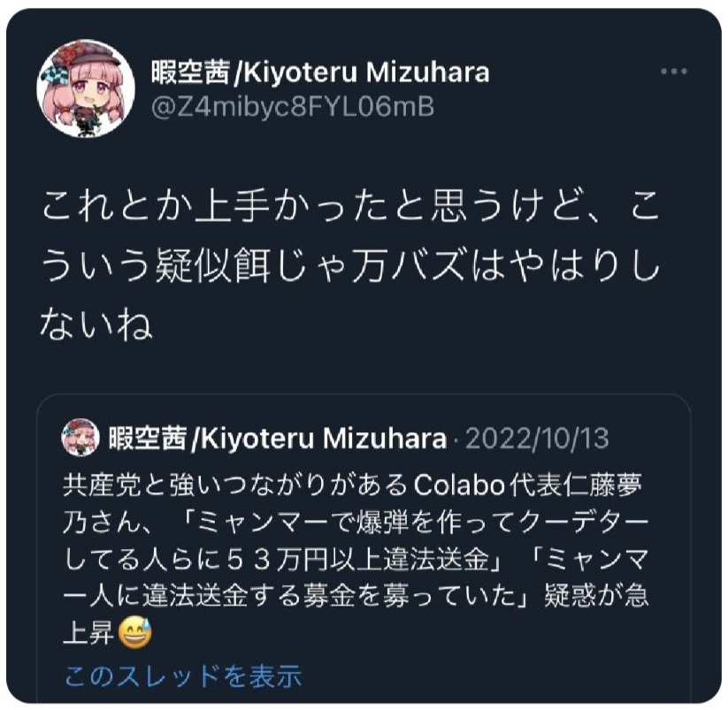
Task: Open the three-dot more options menu
Action: [674, 72]
